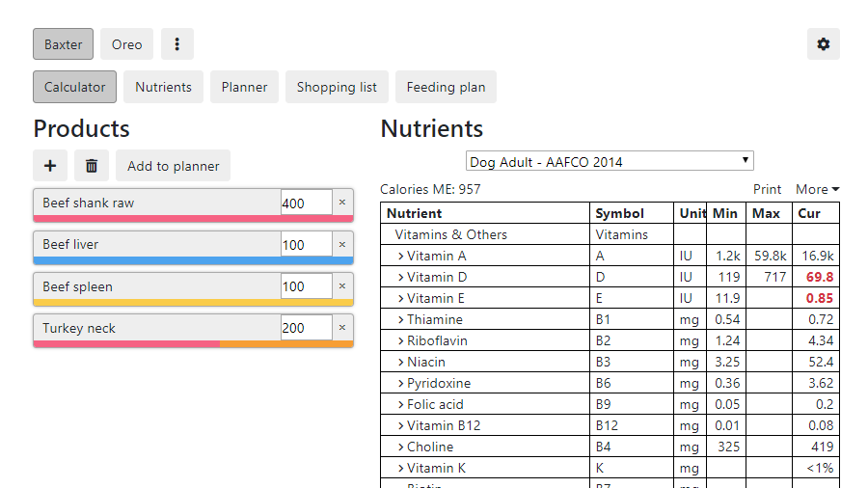
Task: Click the trash can delete icon
Action: click(x=92, y=166)
